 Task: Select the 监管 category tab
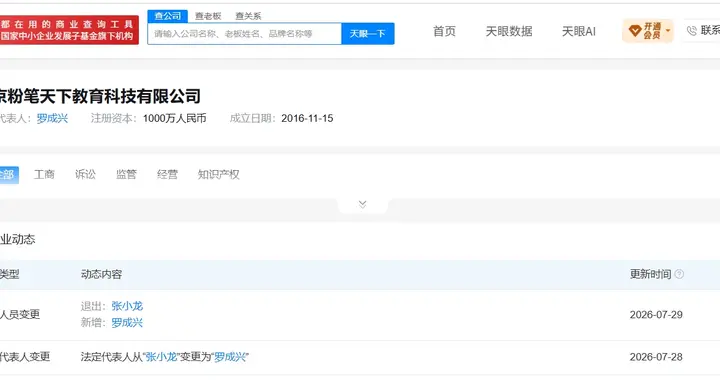coord(126,174)
